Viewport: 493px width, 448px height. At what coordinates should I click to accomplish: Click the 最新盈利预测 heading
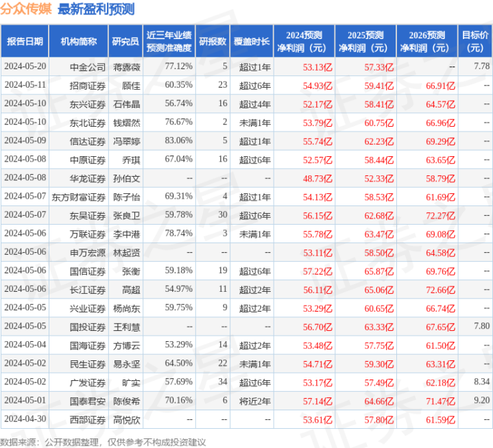(96, 9)
